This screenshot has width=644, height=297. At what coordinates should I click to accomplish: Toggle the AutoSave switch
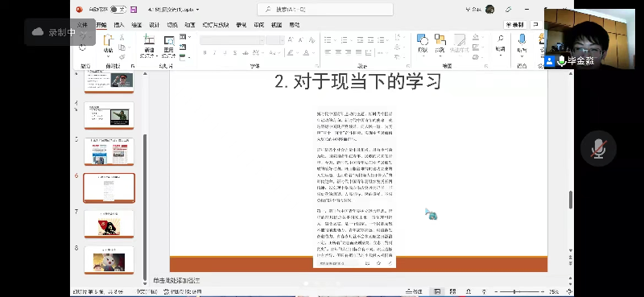pos(118,10)
